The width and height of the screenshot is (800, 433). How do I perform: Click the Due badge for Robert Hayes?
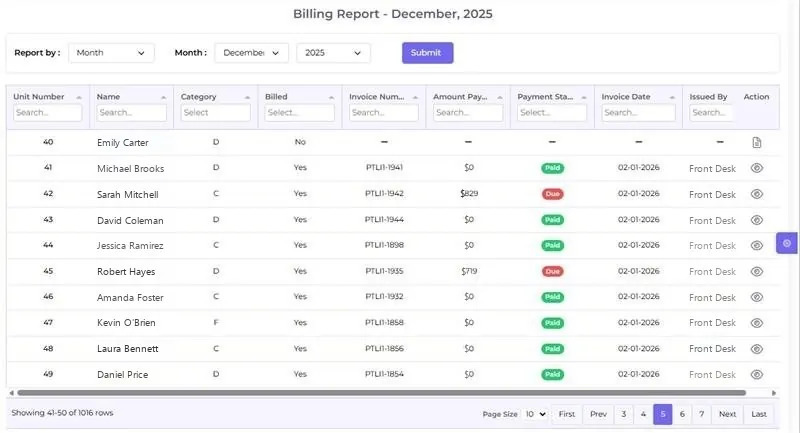(553, 271)
